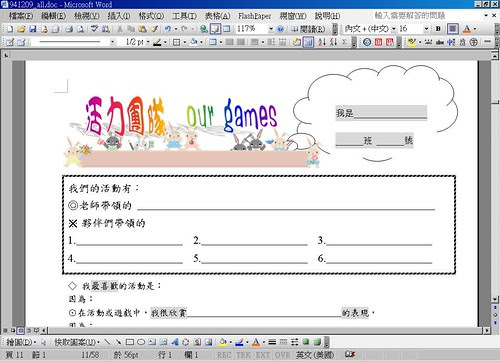Image resolution: width=500 pixels, height=362 pixels.
Task: Open the 編輯(E) Edit menu
Action: [x=53, y=16]
